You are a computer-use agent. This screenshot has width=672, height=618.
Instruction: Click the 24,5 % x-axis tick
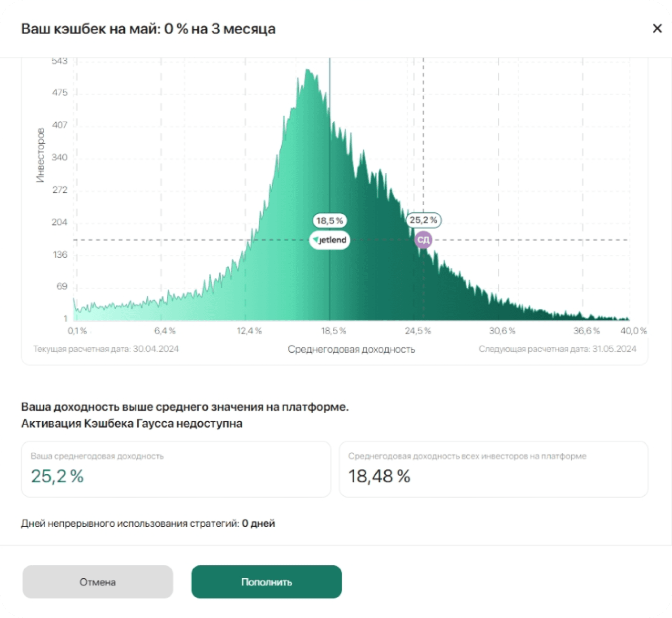pyautogui.click(x=417, y=331)
